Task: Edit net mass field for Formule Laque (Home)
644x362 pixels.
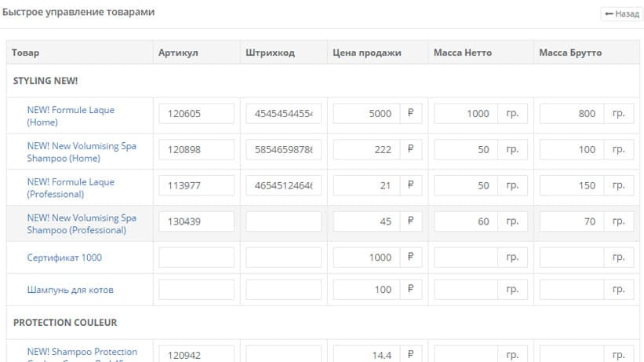Action: (466, 114)
